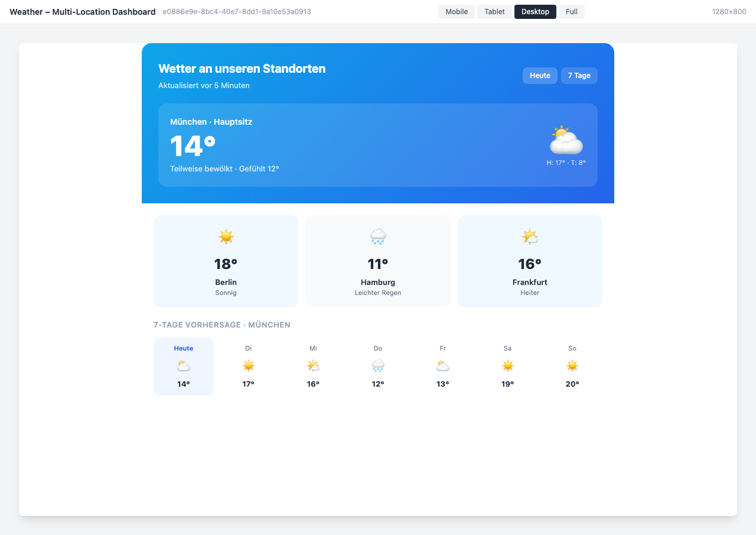Select the sun icon on the Berlin card
This screenshot has height=535, width=756.
coord(226,236)
